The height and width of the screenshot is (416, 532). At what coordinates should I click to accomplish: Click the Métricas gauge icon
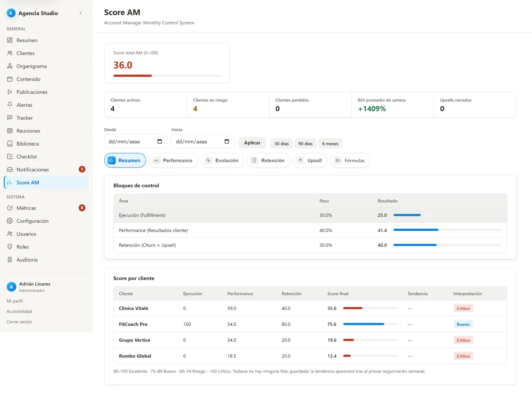point(10,208)
